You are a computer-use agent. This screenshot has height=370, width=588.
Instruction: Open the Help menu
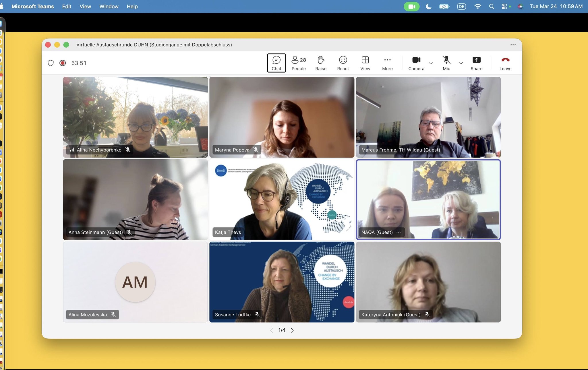click(x=132, y=6)
